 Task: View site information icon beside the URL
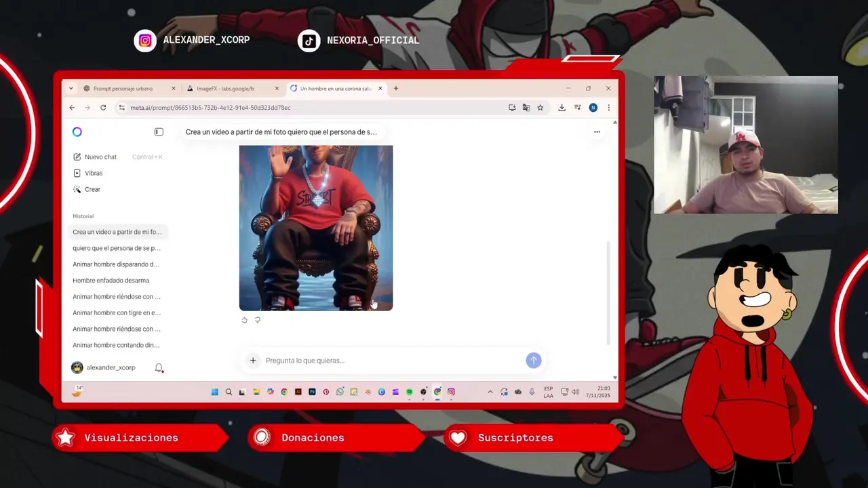coord(121,108)
